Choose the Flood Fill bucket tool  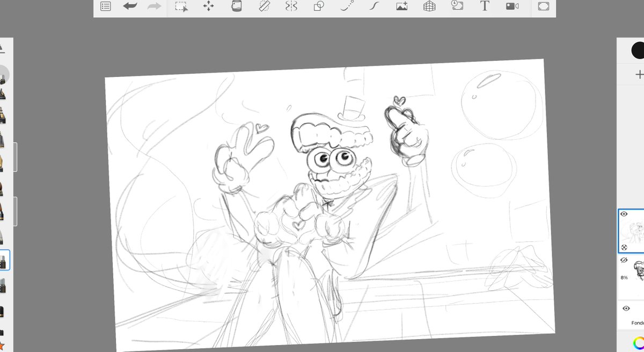[236, 6]
